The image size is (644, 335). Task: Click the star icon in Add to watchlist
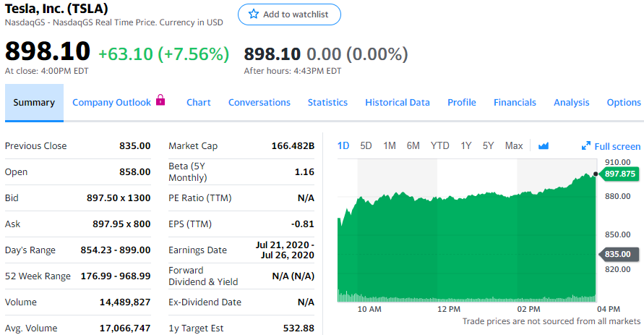click(x=253, y=14)
